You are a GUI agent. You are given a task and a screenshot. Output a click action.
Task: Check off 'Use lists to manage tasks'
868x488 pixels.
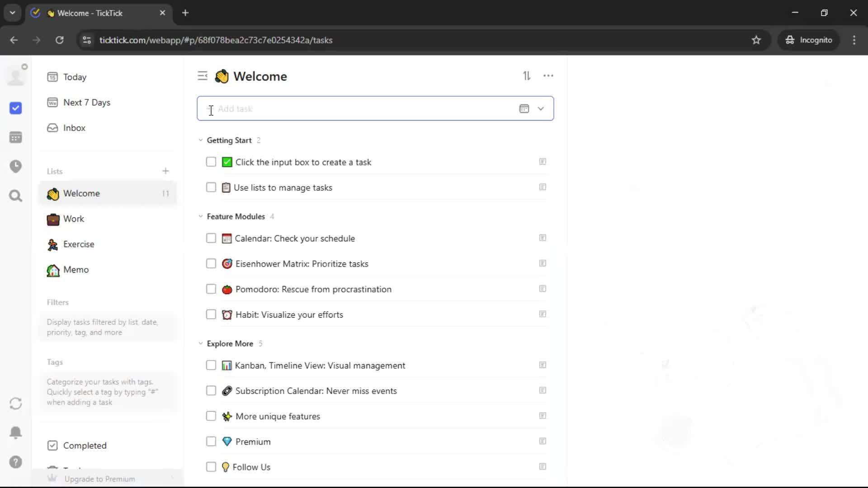(x=211, y=187)
